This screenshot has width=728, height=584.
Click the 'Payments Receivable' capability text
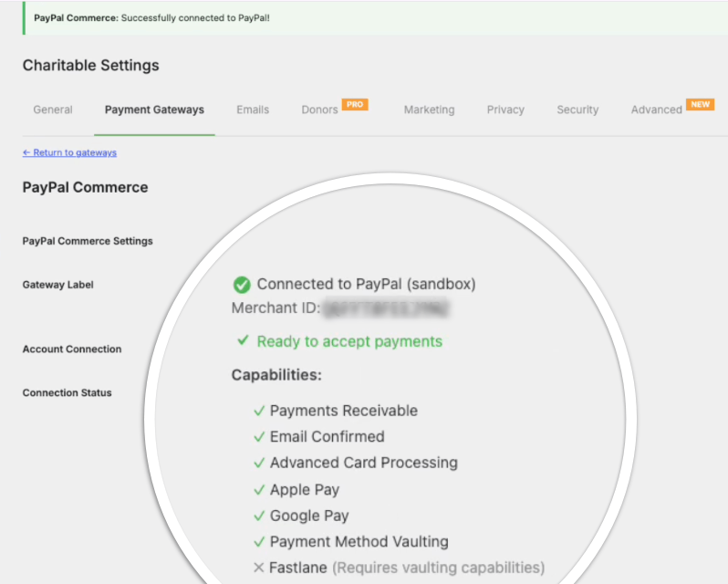point(344,411)
